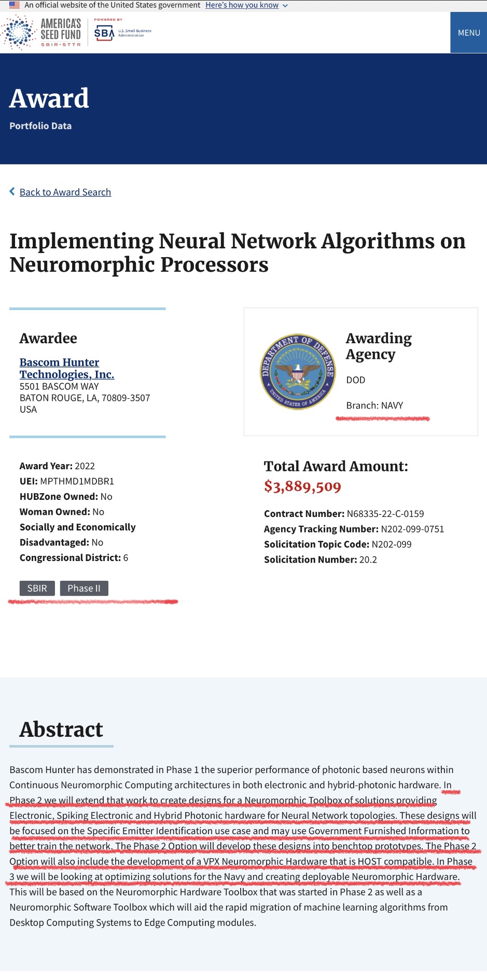Click the Award page heading
The width and height of the screenshot is (487, 980).
click(49, 99)
